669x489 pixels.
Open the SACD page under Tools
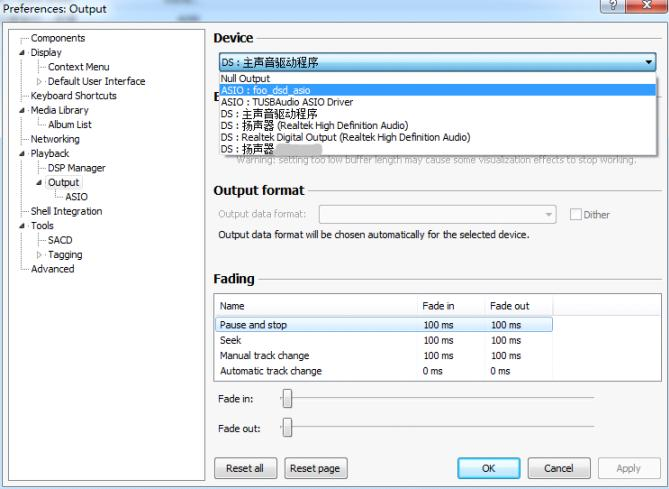[x=60, y=240]
